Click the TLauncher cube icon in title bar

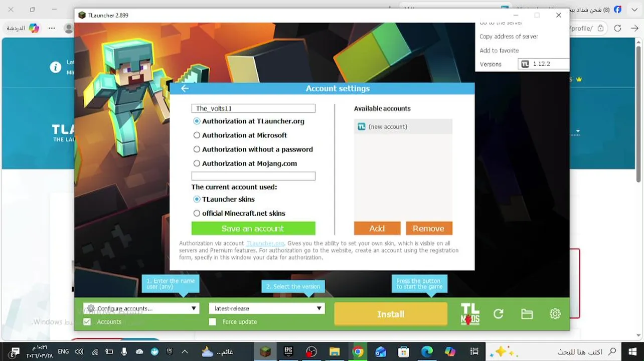click(x=82, y=16)
